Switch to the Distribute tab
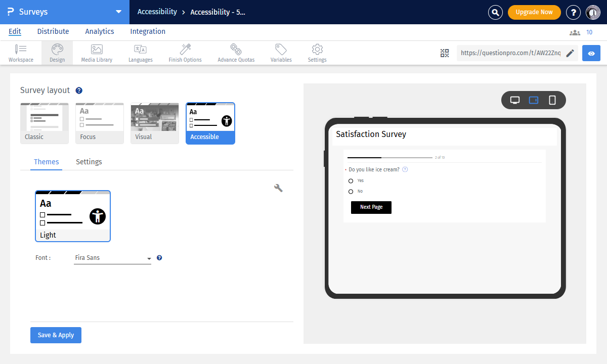 (53, 31)
